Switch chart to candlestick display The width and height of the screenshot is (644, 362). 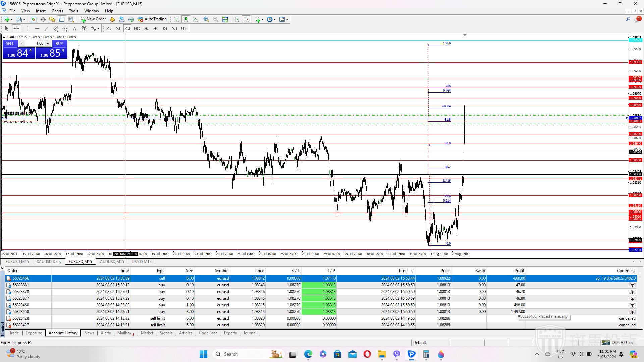pyautogui.click(x=186, y=19)
